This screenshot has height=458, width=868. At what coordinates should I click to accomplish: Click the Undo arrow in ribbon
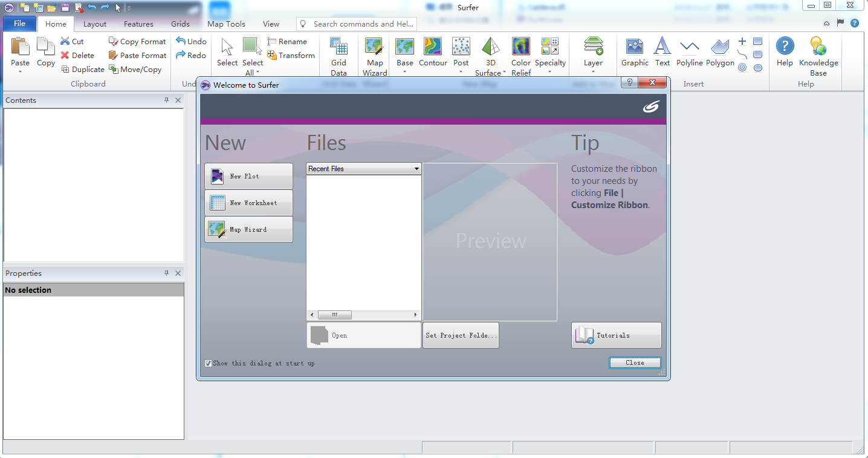click(x=181, y=41)
